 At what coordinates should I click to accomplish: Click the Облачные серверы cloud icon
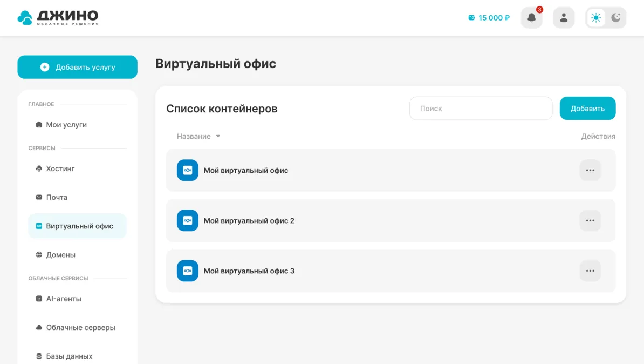pyautogui.click(x=39, y=327)
